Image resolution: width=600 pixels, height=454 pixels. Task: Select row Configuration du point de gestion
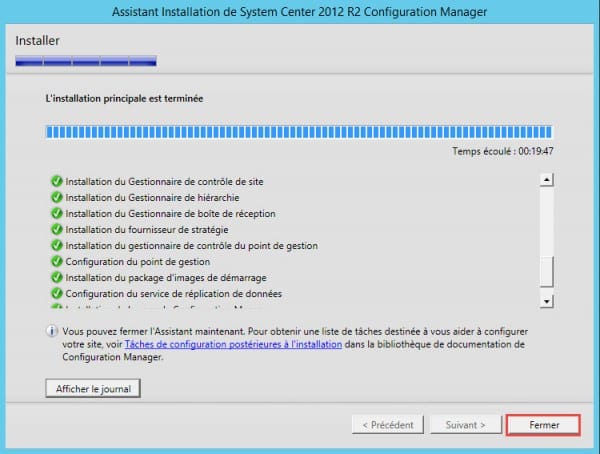pyautogui.click(x=130, y=262)
